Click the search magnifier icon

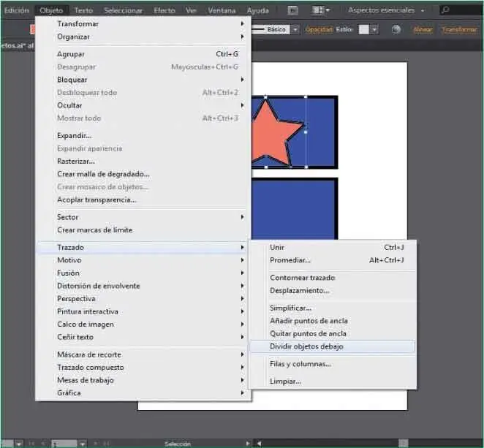pyautogui.click(x=445, y=10)
